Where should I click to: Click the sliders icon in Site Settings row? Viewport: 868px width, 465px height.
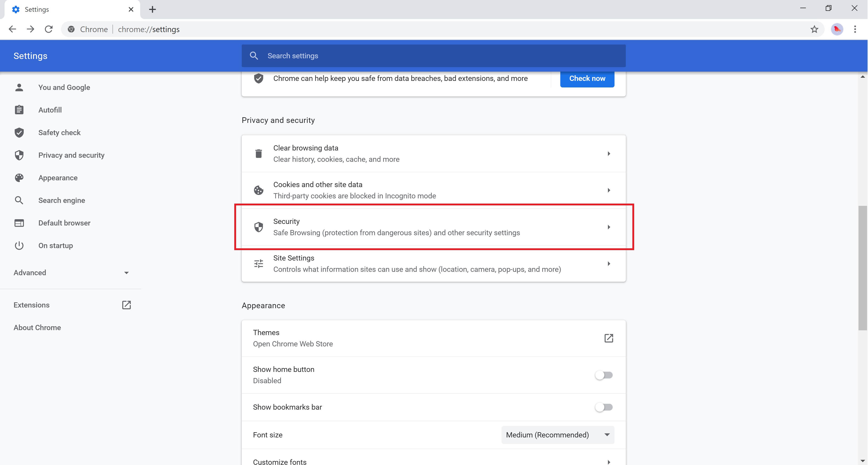click(258, 263)
